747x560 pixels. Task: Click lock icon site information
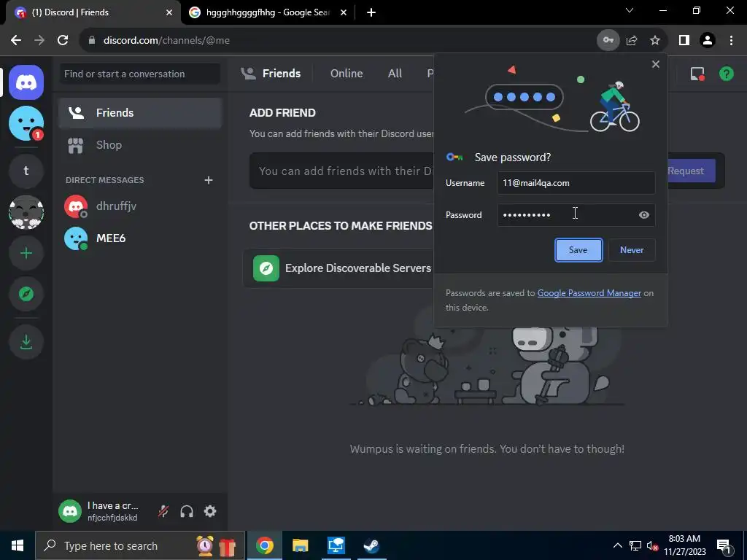[92, 40]
